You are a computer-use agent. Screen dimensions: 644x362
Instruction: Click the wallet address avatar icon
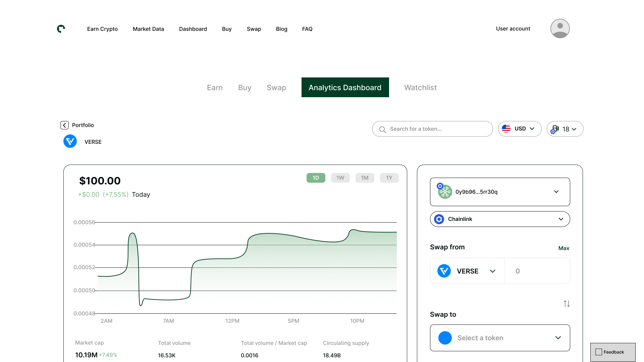445,192
